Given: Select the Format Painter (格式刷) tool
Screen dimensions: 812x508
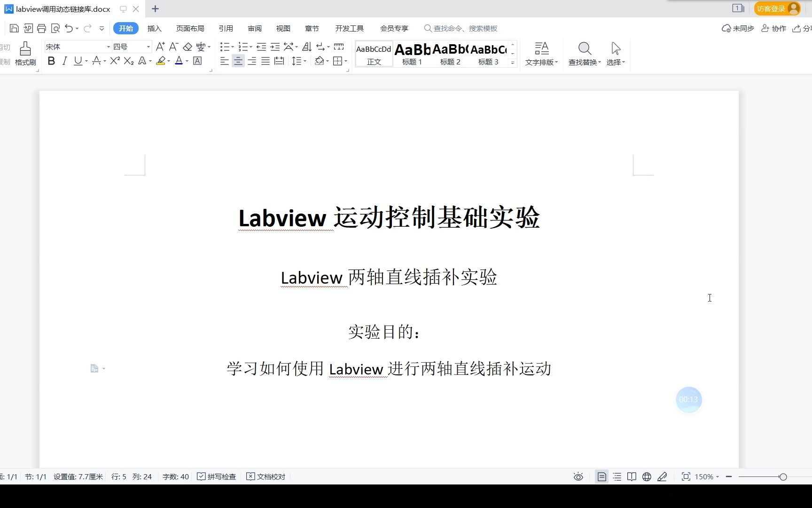Looking at the screenshot, I should click(25, 54).
